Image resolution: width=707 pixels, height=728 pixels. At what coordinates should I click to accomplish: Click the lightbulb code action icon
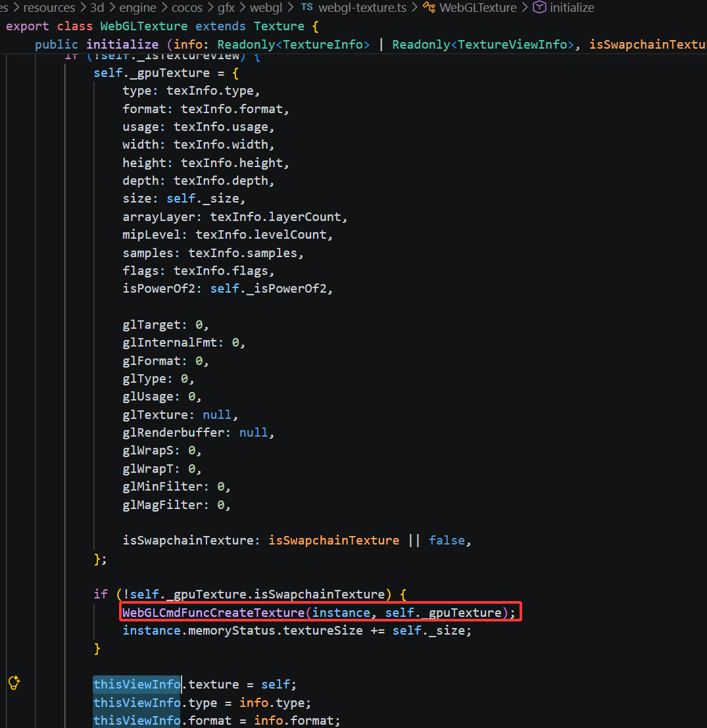click(14, 683)
